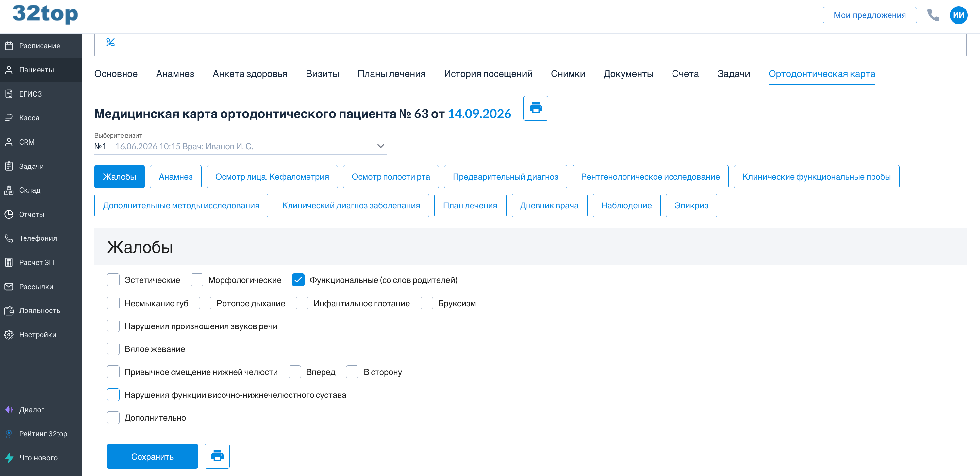
Task: Open Настройки gear icon in sidebar
Action: coord(9,335)
